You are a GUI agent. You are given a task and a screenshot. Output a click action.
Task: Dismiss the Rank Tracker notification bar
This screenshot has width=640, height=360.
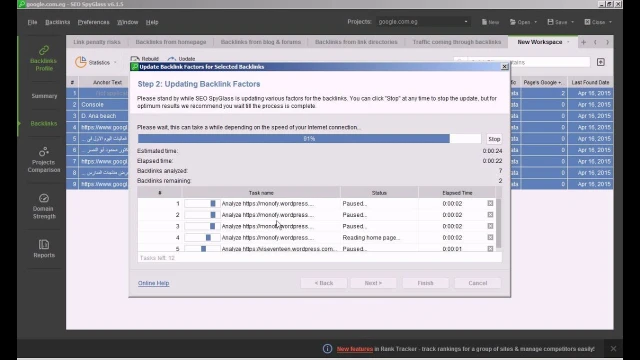(x=613, y=349)
